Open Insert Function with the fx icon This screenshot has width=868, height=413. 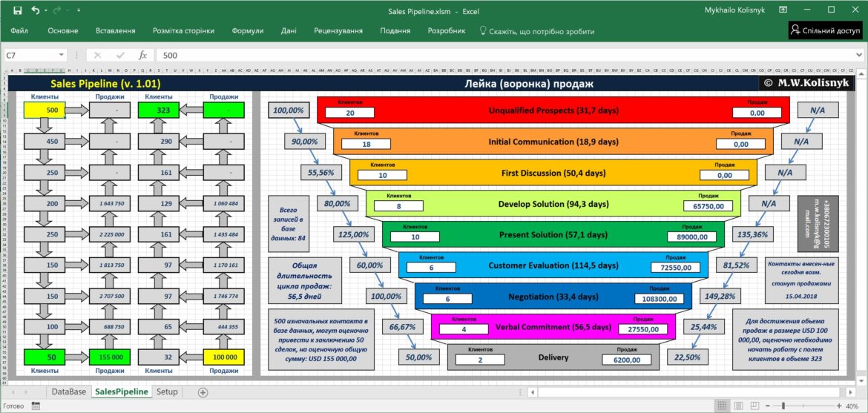(143, 56)
